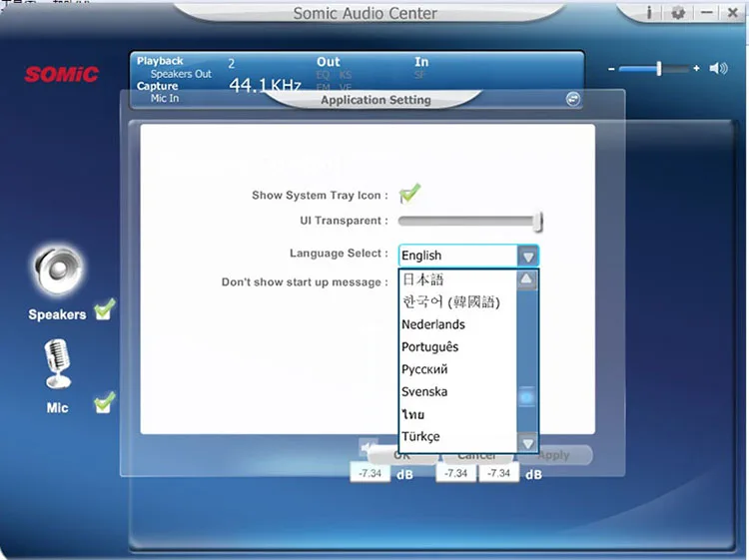
Task: Toggle the Speakers default checkmark
Action: [x=104, y=309]
